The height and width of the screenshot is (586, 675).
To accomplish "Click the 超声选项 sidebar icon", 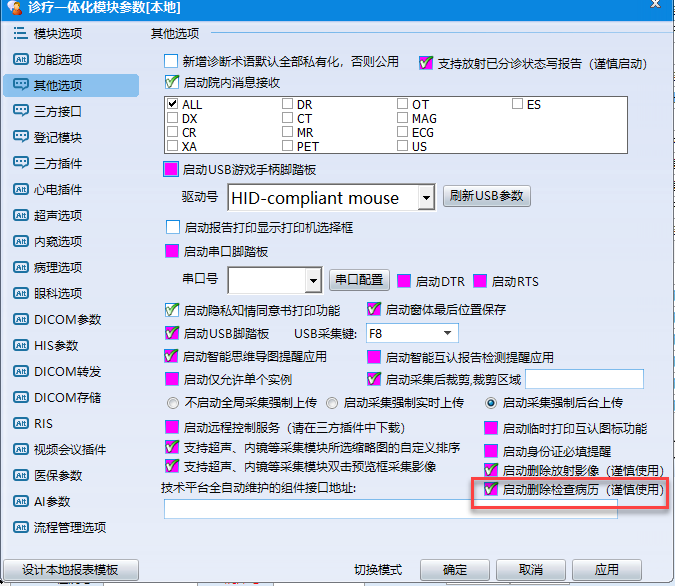I will pos(20,216).
